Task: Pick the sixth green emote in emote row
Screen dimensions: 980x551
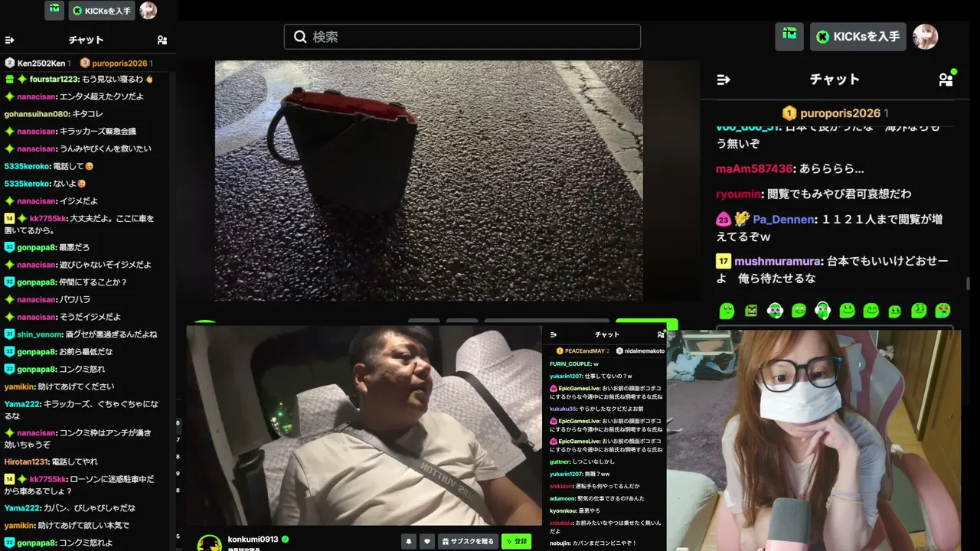Action: (x=847, y=310)
